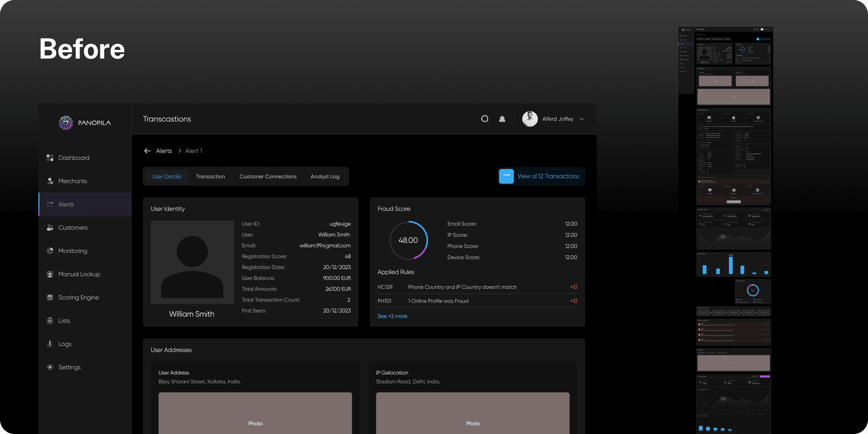Open the notifications bell

click(502, 119)
